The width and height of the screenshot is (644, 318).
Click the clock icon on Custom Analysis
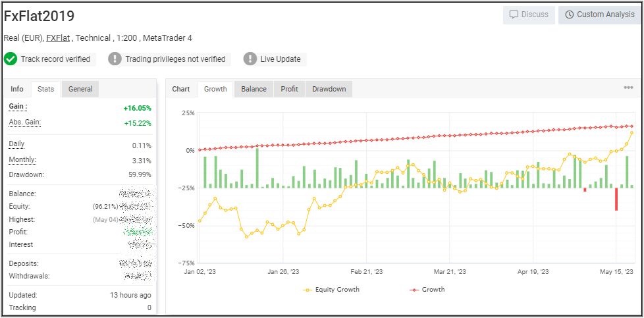(x=568, y=14)
